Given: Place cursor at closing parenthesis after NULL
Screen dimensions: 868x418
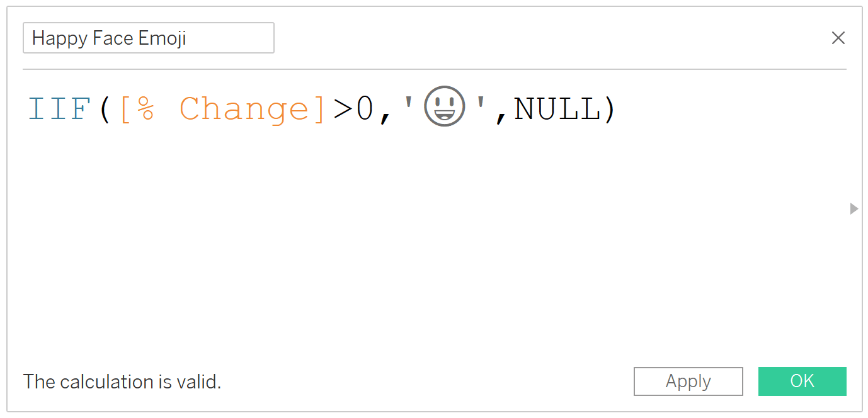Looking at the screenshot, I should click(x=609, y=110).
